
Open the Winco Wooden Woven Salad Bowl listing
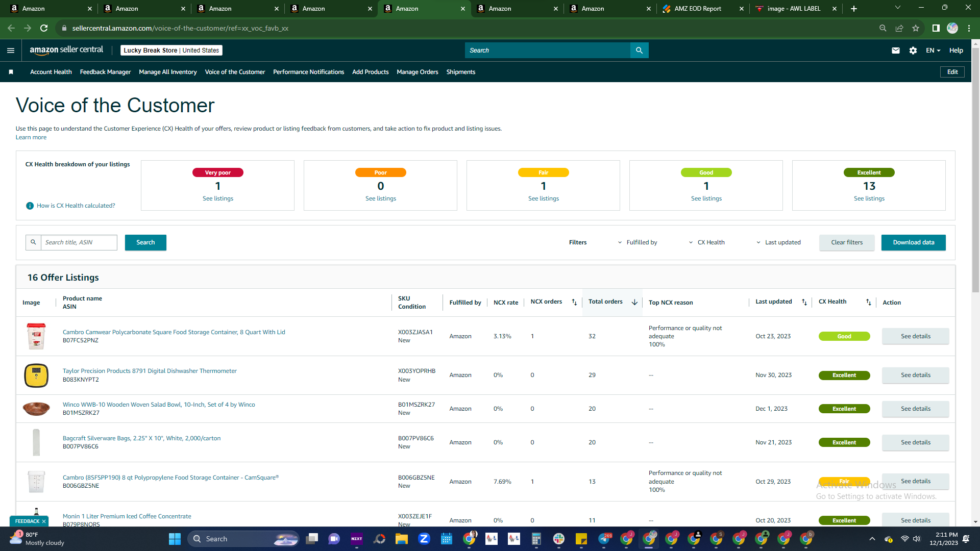coord(159,405)
